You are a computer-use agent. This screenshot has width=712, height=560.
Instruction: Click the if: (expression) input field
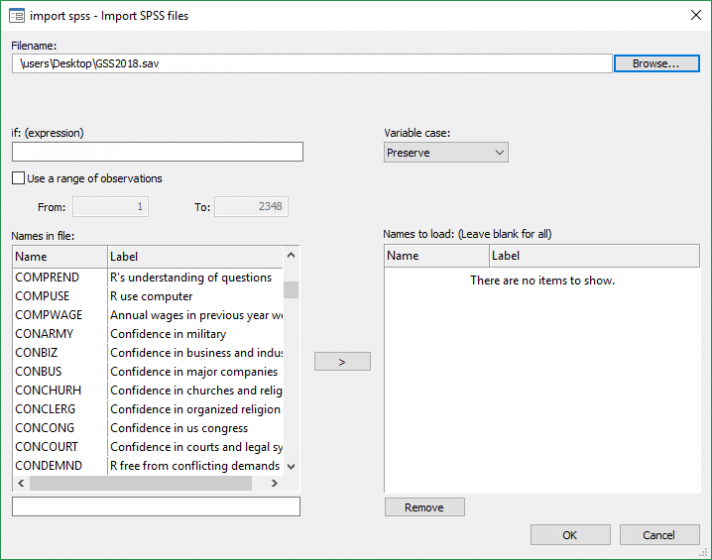pos(158,152)
